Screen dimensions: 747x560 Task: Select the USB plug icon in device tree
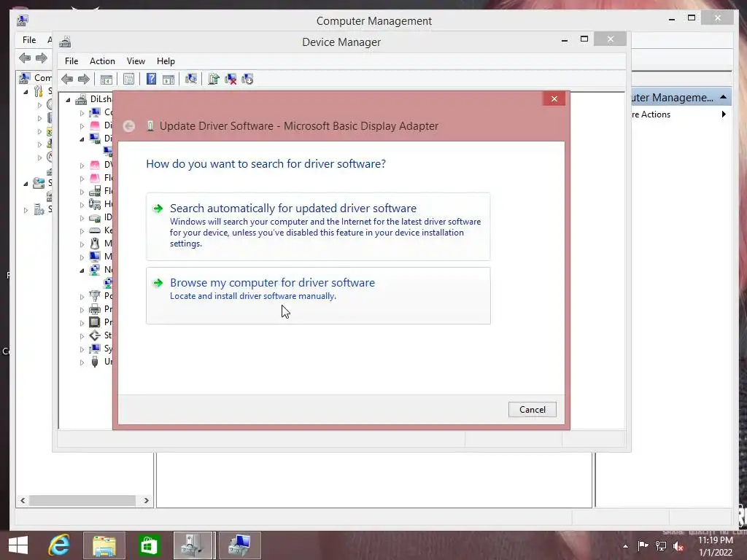click(95, 362)
